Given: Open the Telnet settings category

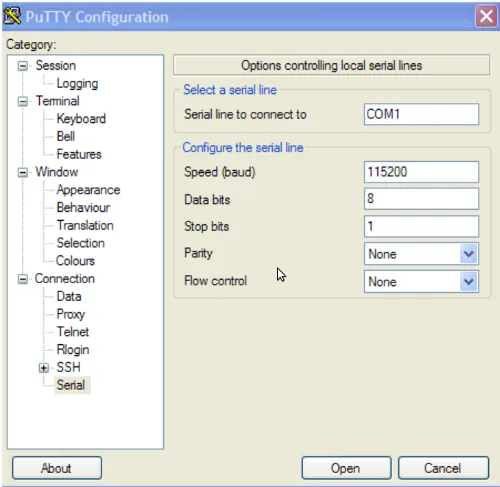Looking at the screenshot, I should (73, 332).
